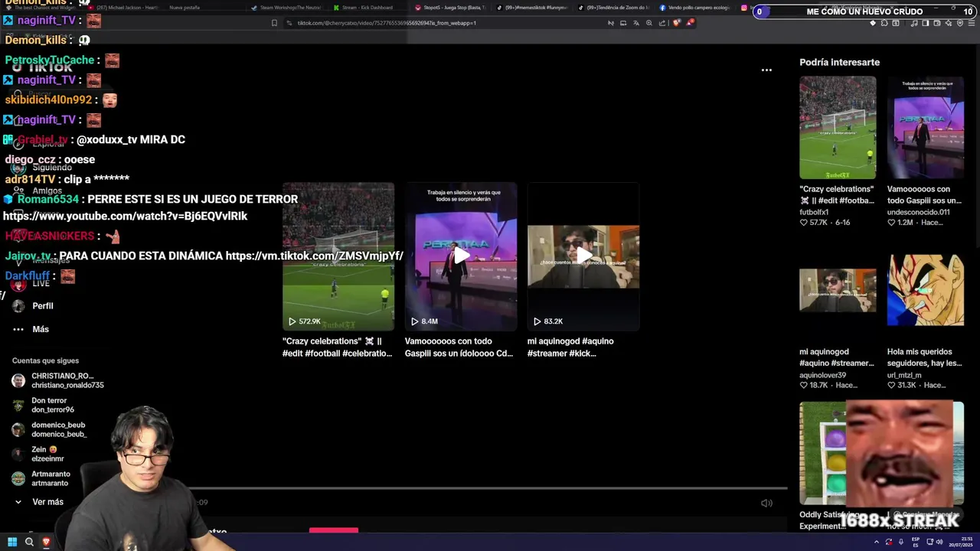
Task: Bookmark the page from the address bar
Action: (274, 23)
